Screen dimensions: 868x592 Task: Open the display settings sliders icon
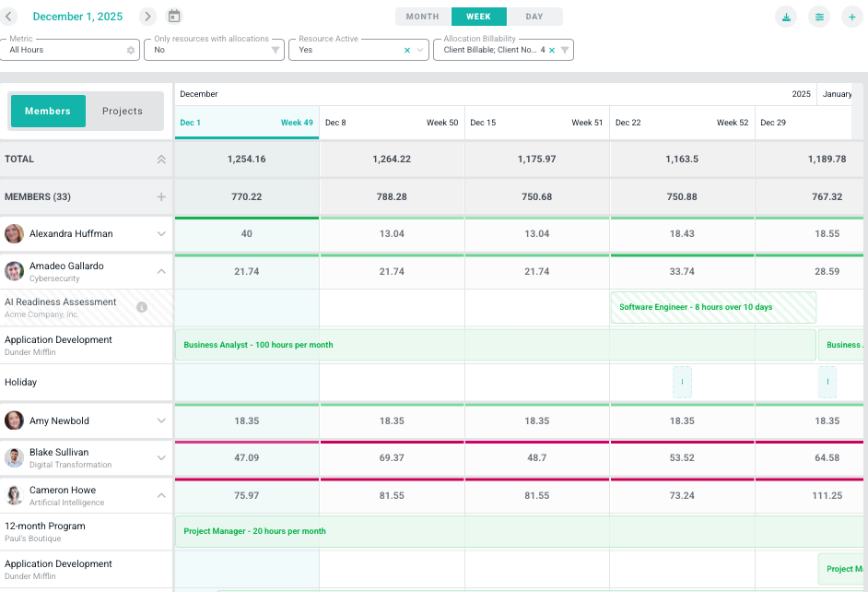pyautogui.click(x=818, y=17)
